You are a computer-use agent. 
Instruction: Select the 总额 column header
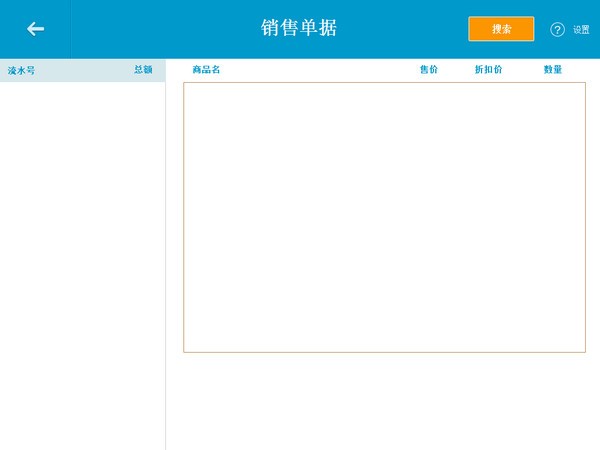click(x=143, y=70)
